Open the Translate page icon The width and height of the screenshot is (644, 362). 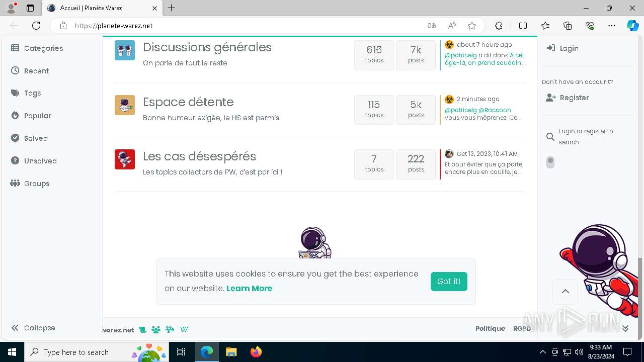[x=432, y=26]
